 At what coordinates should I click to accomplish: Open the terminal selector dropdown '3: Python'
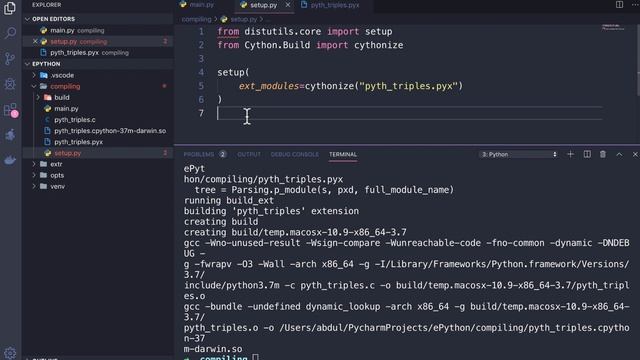tap(518, 154)
